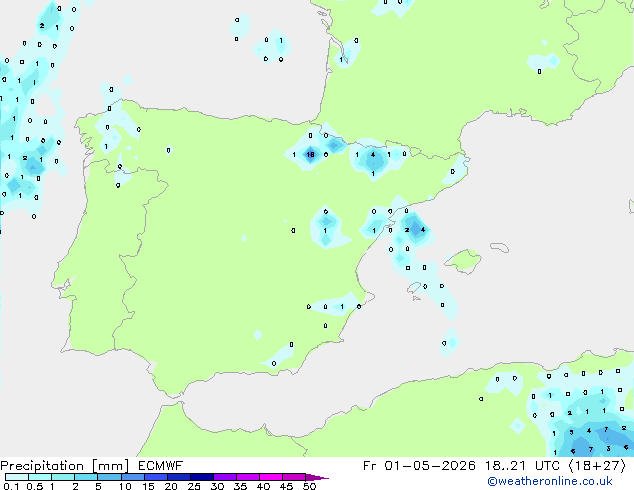Click the '50' legend scale label
Image resolution: width=634 pixels, height=490 pixels.
point(309,486)
